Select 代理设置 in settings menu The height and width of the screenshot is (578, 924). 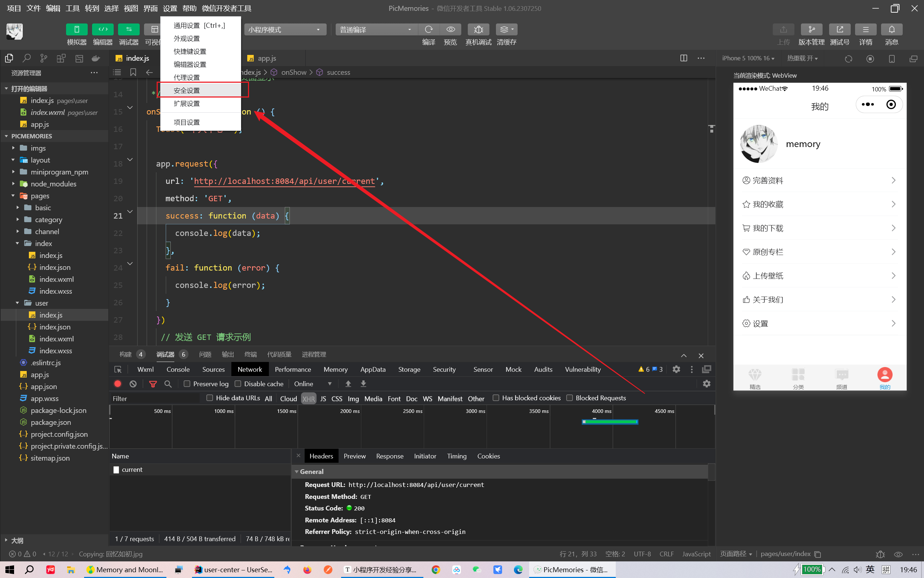click(x=201, y=77)
